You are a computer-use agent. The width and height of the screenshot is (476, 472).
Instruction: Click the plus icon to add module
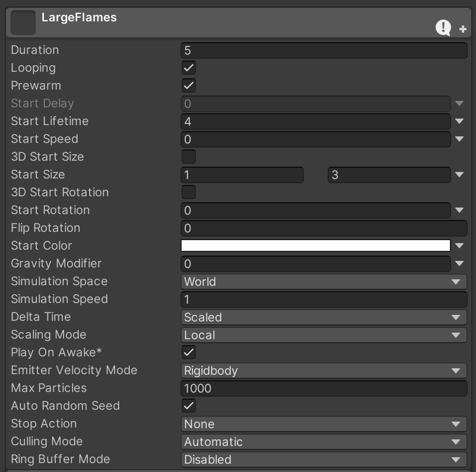point(463,29)
